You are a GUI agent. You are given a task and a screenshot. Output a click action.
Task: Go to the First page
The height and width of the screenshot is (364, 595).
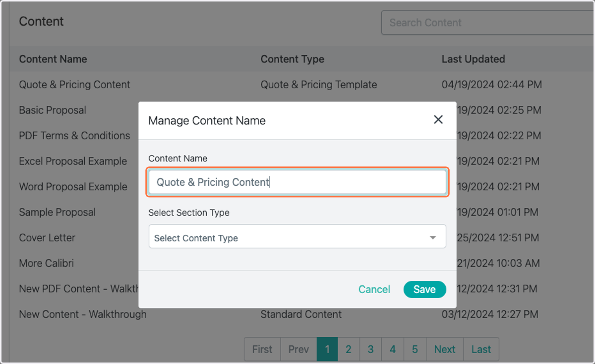click(262, 349)
